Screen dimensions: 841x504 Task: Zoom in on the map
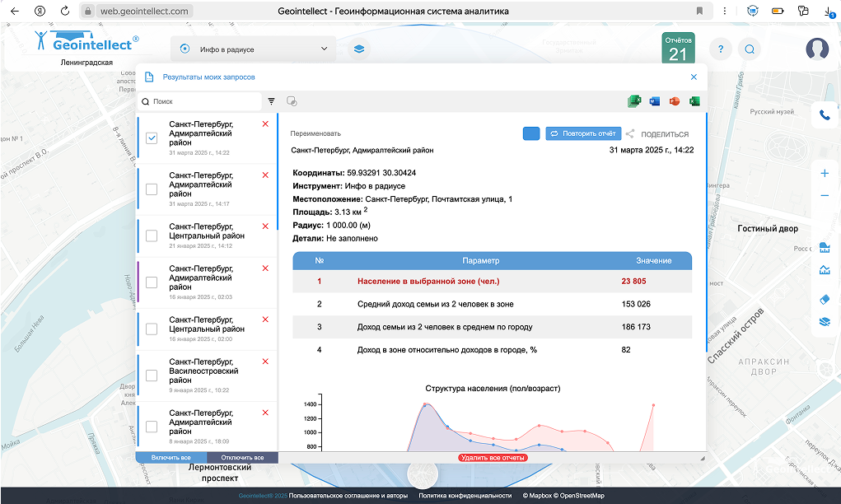(825, 173)
